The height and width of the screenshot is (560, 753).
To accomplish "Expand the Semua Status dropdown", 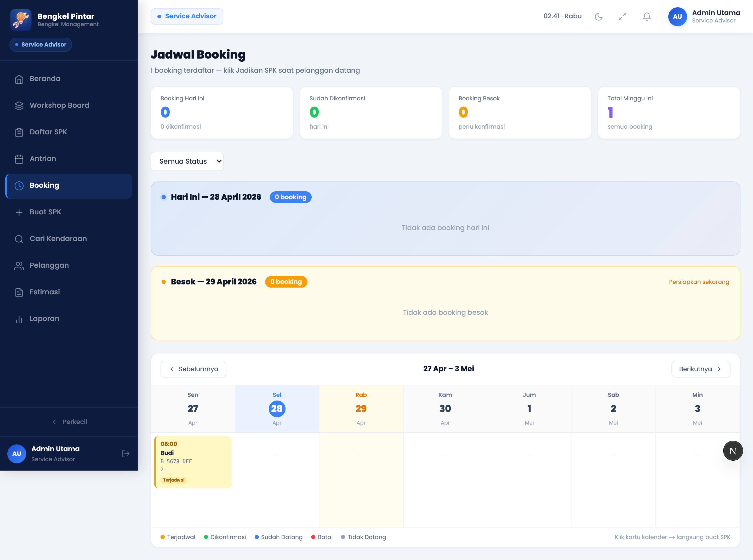I will [187, 161].
